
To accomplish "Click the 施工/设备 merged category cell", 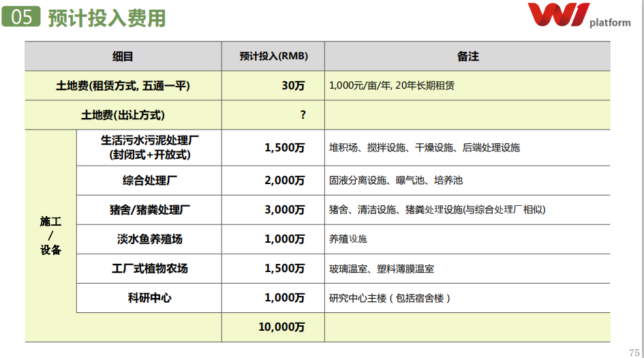I will [50, 235].
